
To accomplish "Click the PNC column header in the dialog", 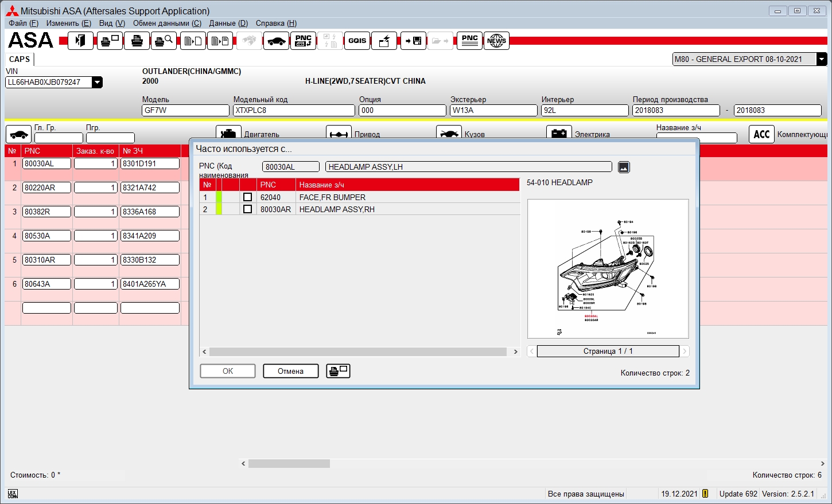I will 276,185.
